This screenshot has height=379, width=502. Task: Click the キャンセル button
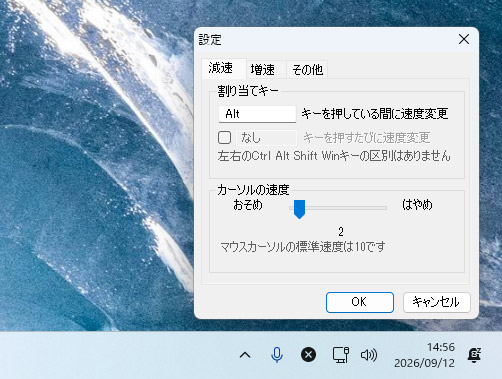(436, 302)
